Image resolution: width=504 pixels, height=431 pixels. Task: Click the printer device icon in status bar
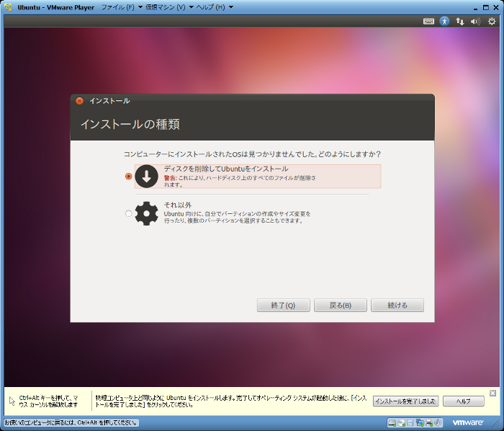428,422
